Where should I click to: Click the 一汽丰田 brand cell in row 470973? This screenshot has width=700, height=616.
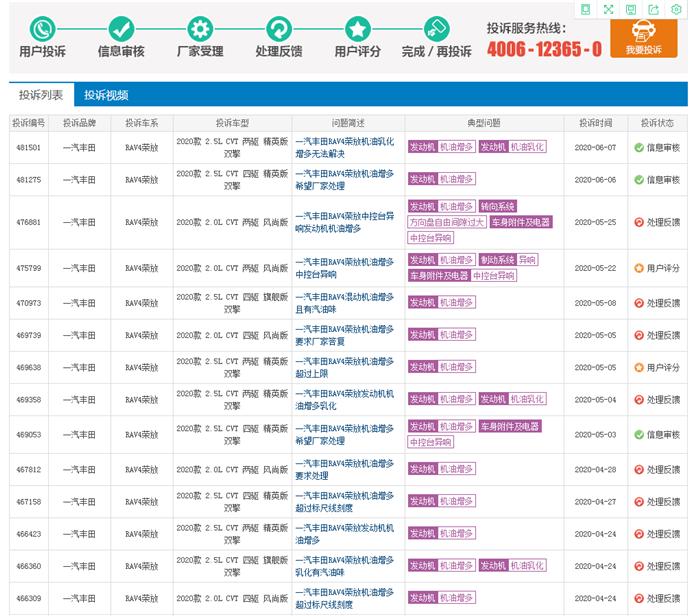[79, 303]
